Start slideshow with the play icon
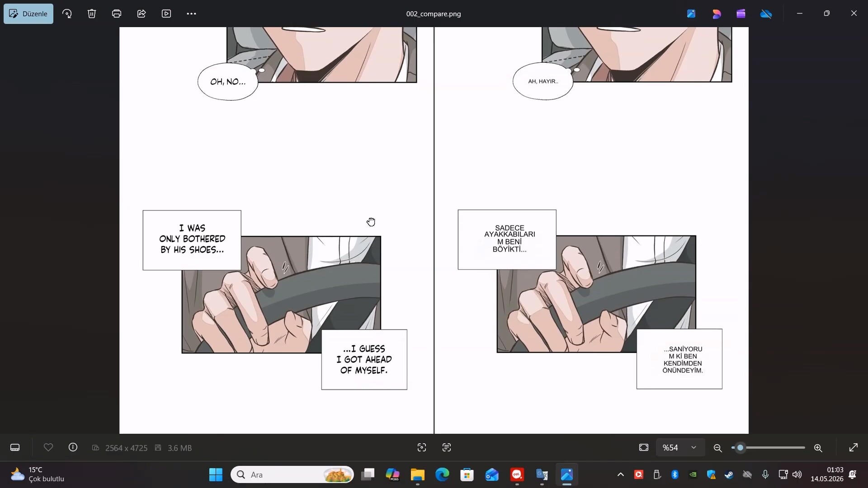The width and height of the screenshot is (868, 488). click(166, 14)
